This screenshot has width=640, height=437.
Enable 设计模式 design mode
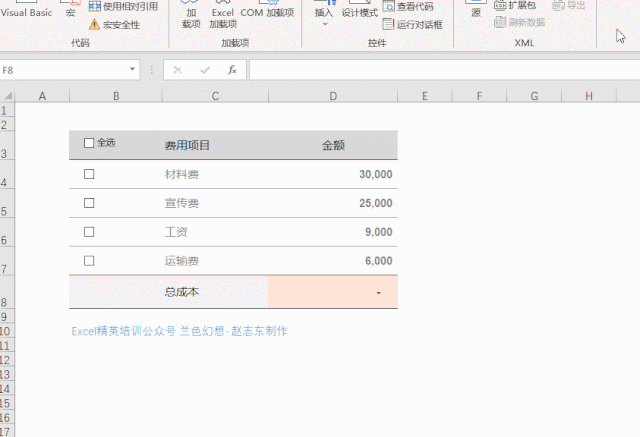pos(360,12)
